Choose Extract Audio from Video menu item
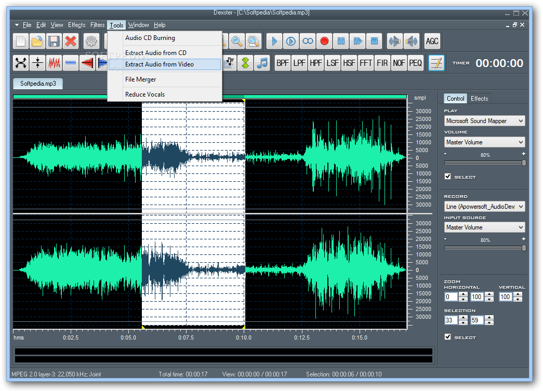This screenshot has width=543, height=392. pos(160,64)
